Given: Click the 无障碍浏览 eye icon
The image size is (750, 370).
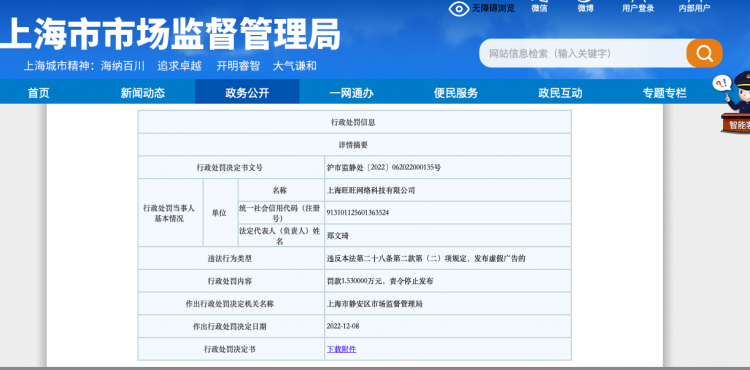Looking at the screenshot, I should [459, 9].
